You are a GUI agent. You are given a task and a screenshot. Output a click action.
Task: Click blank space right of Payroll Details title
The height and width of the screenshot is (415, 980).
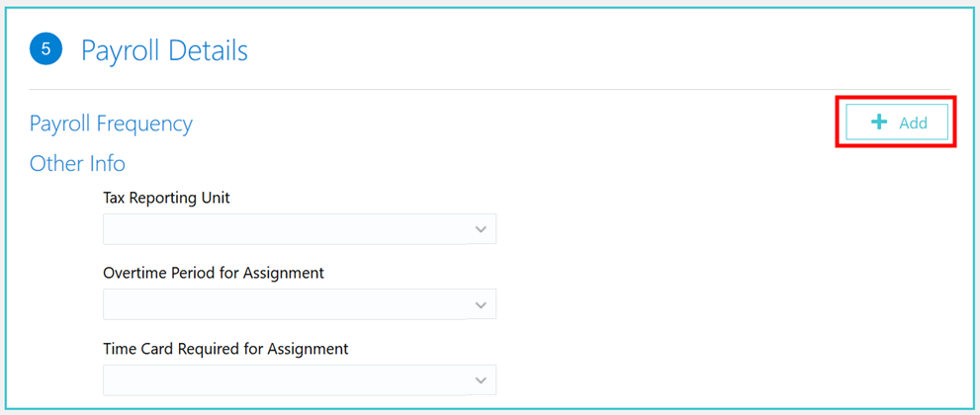coord(593,49)
